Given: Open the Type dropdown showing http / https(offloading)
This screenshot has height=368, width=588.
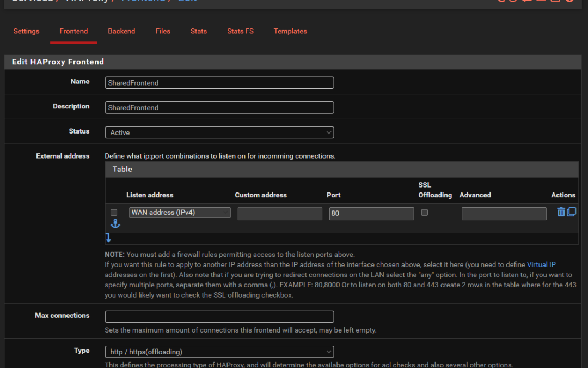Looking at the screenshot, I should 219,352.
